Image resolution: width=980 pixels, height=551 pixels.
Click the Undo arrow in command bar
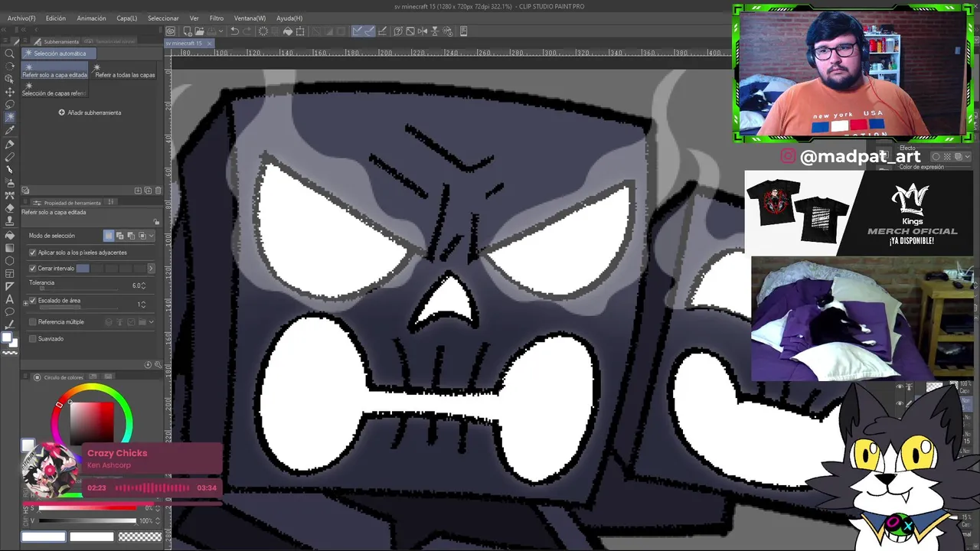coord(235,31)
